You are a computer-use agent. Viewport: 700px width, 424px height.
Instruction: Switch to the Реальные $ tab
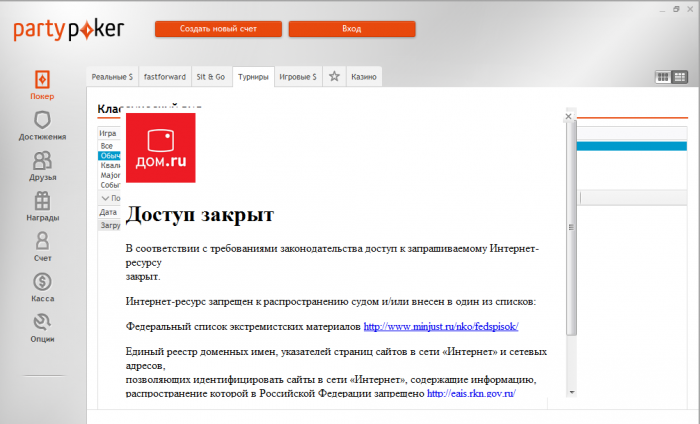(112, 77)
